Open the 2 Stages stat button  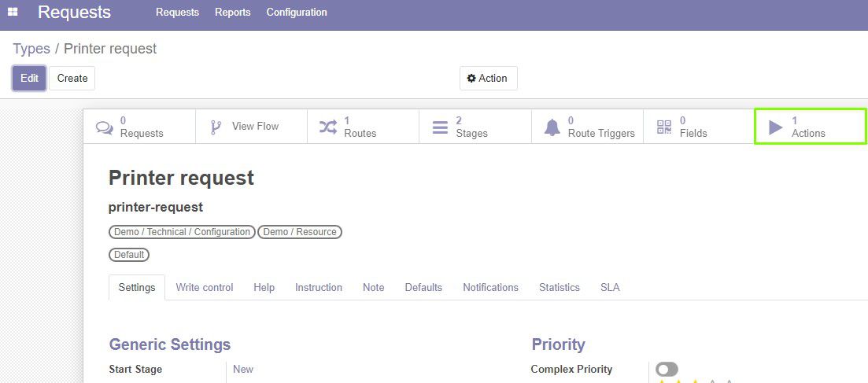click(x=475, y=127)
